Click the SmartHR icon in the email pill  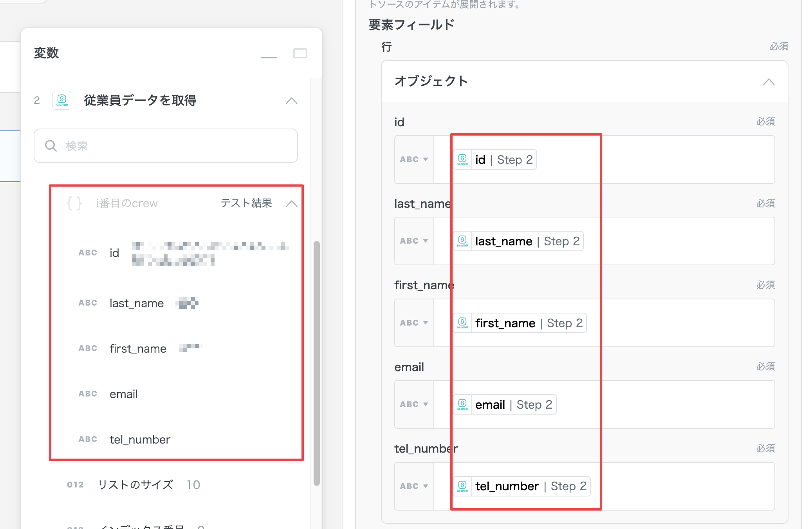tap(462, 404)
